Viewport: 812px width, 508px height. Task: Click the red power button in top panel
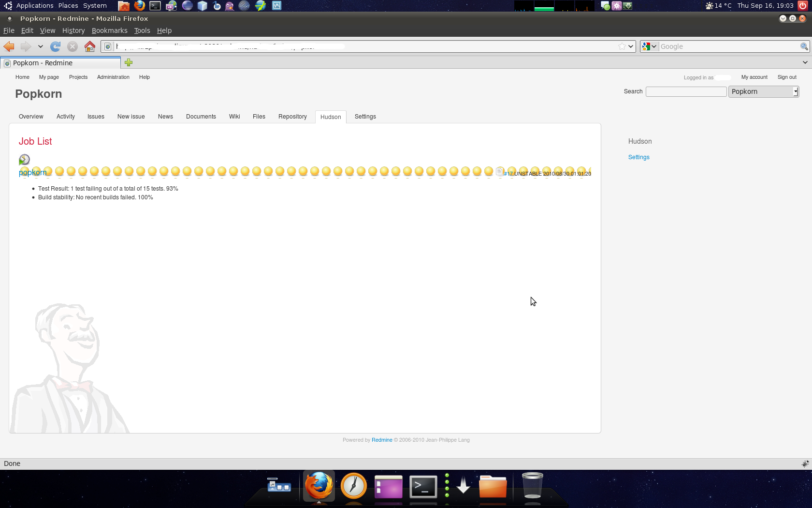coord(803,6)
